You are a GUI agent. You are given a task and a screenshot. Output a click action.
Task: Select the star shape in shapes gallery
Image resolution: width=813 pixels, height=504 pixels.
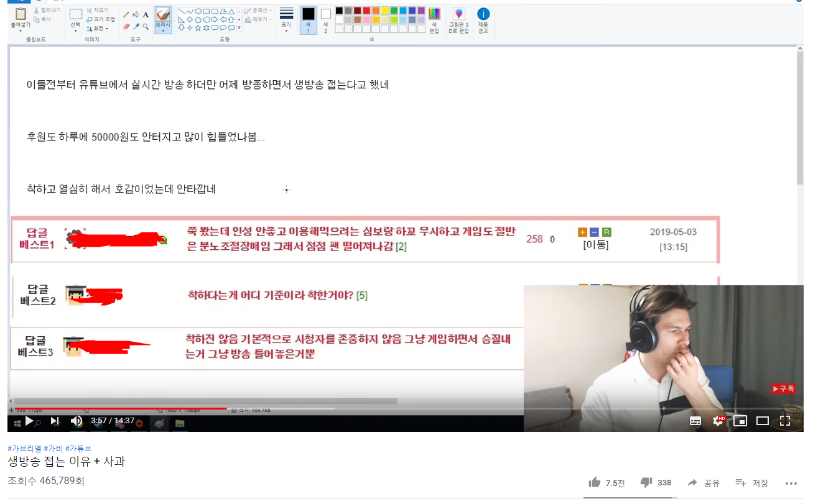(198, 27)
